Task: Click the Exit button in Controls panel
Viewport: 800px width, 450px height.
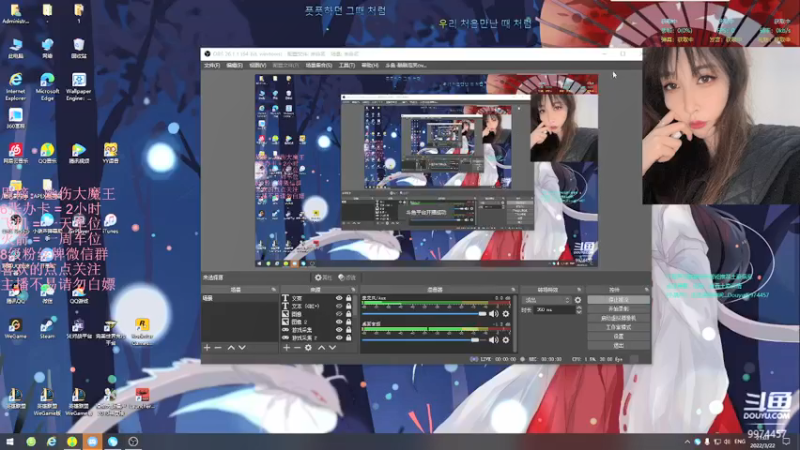Action: [618, 346]
